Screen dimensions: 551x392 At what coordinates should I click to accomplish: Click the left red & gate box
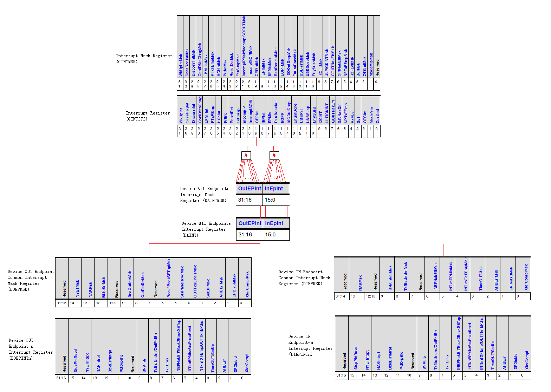pyautogui.click(x=246, y=155)
